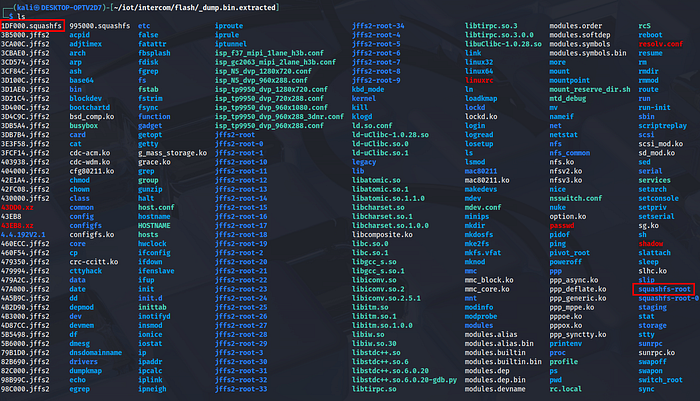Select the red passwd entry
This screenshot has height=401, width=700.
pyautogui.click(x=562, y=226)
